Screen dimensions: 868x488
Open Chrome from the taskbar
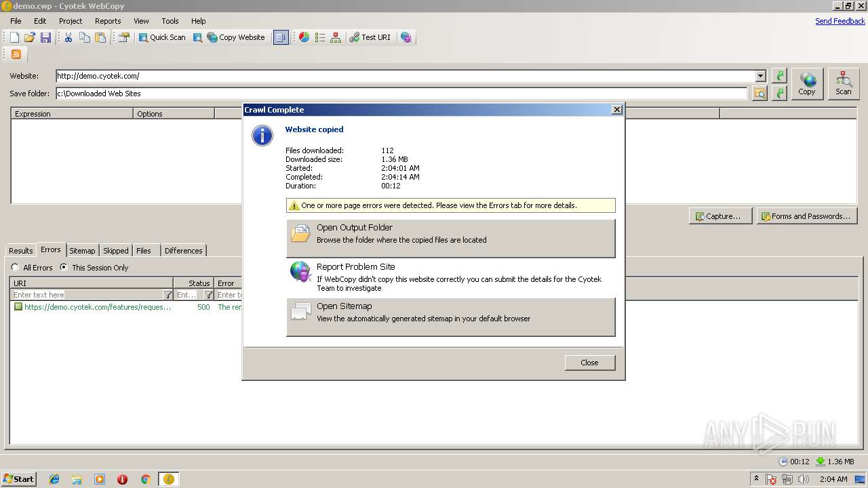coord(145,479)
